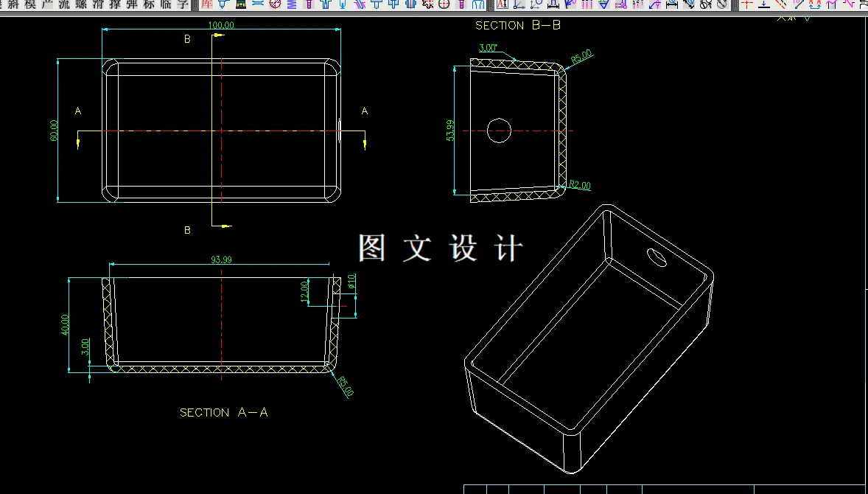Screen dimensions: 868x494
Task: Click the R5.00 radius in Section B-B
Action: [581, 57]
